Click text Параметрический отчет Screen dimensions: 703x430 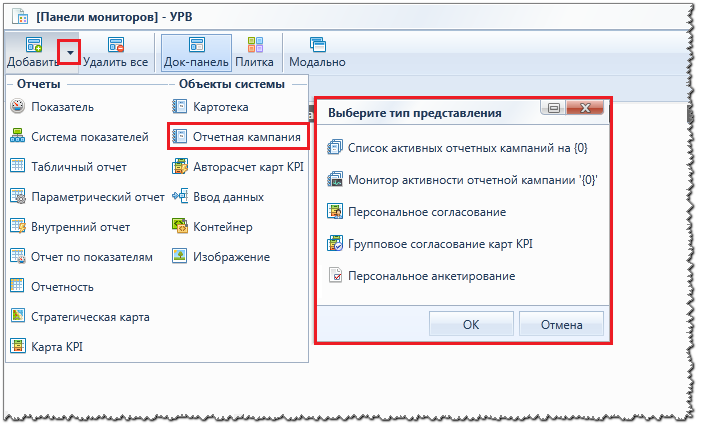coord(98,197)
